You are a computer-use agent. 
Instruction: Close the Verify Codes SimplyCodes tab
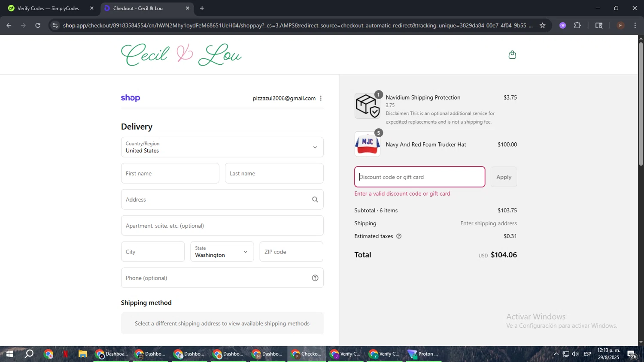pyautogui.click(x=91, y=8)
